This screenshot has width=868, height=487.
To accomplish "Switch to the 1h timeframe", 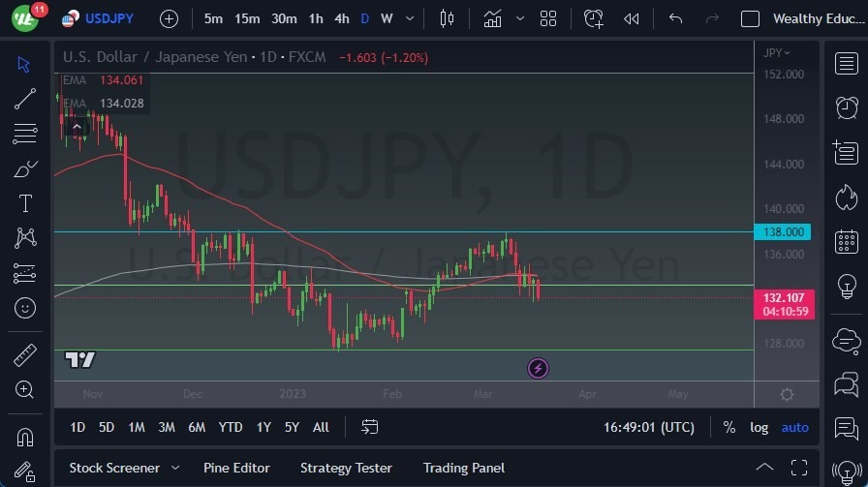I will click(316, 18).
